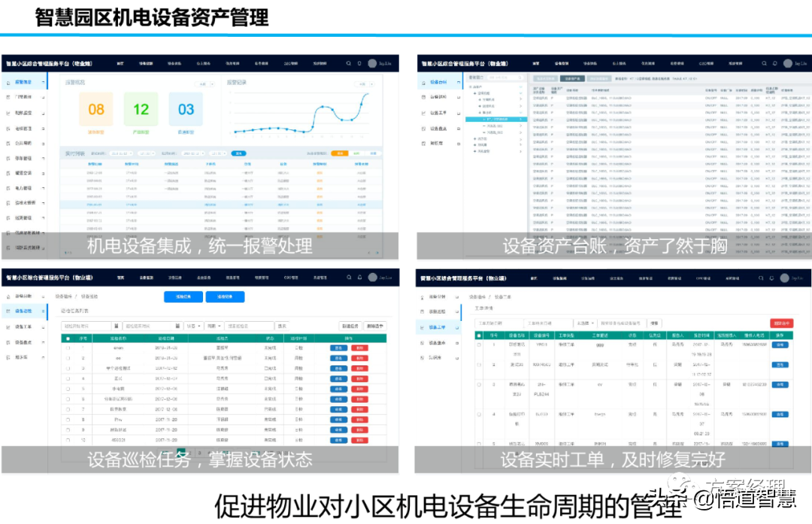Click the green 12 alarm count card

point(141,109)
